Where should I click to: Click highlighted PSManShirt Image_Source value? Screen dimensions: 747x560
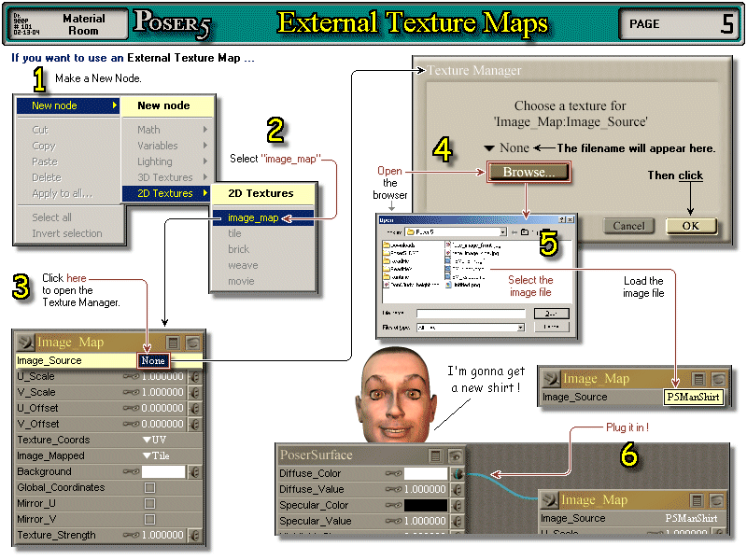693,397
